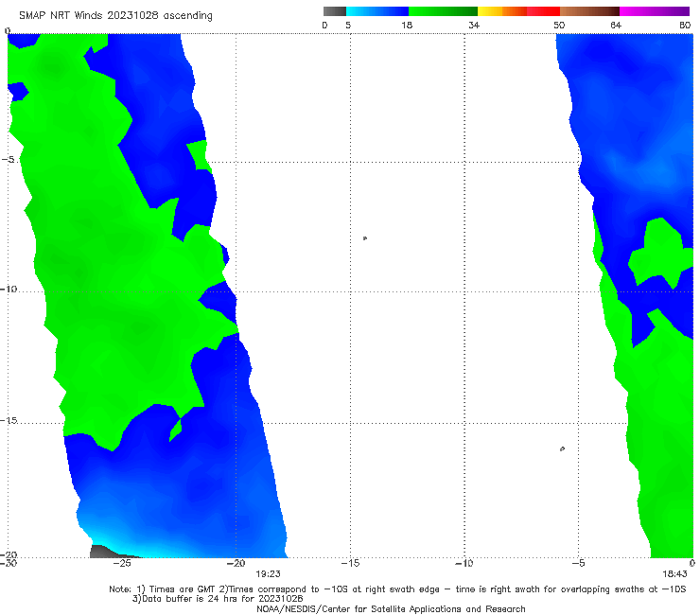Click the "-30" longitude label at bottom left
Image resolution: width=700 pixels, height=615 pixels.
click(9, 563)
